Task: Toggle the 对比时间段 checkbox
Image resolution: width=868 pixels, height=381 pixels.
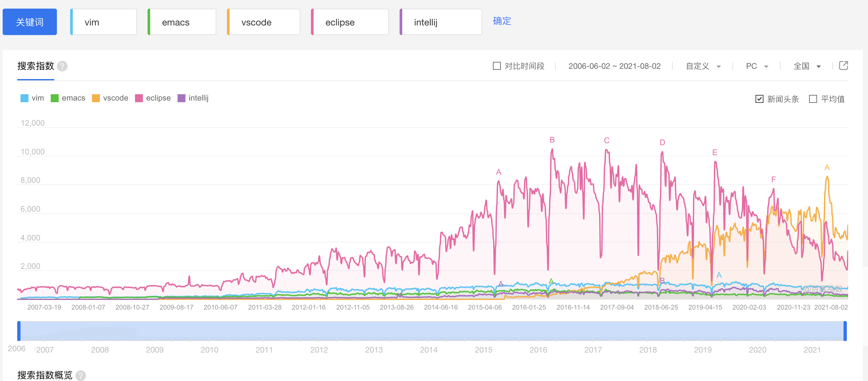Action: click(x=497, y=66)
